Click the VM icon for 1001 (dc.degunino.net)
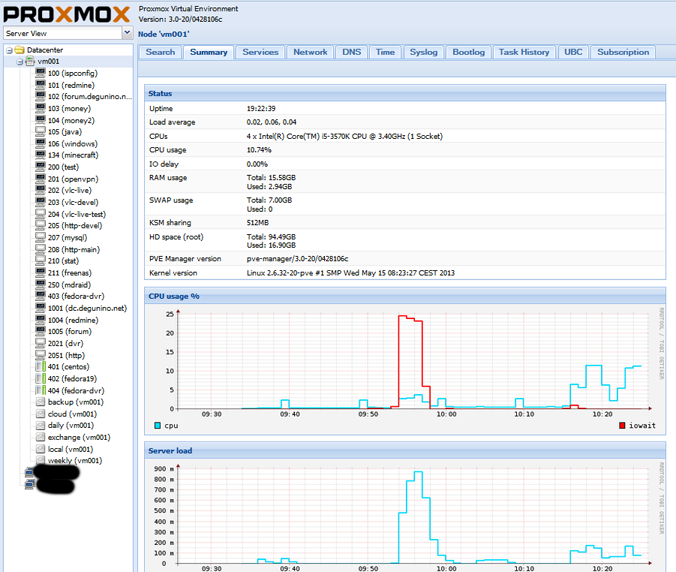676x572 pixels. pyautogui.click(x=41, y=308)
